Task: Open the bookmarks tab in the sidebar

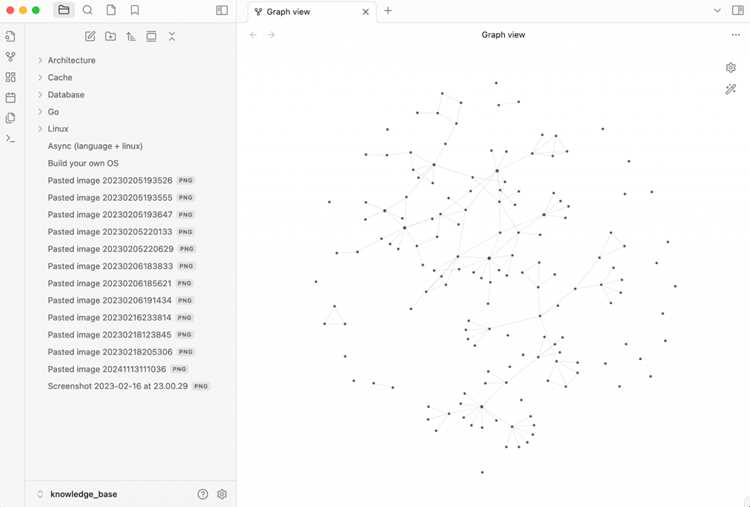Action: 135,10
